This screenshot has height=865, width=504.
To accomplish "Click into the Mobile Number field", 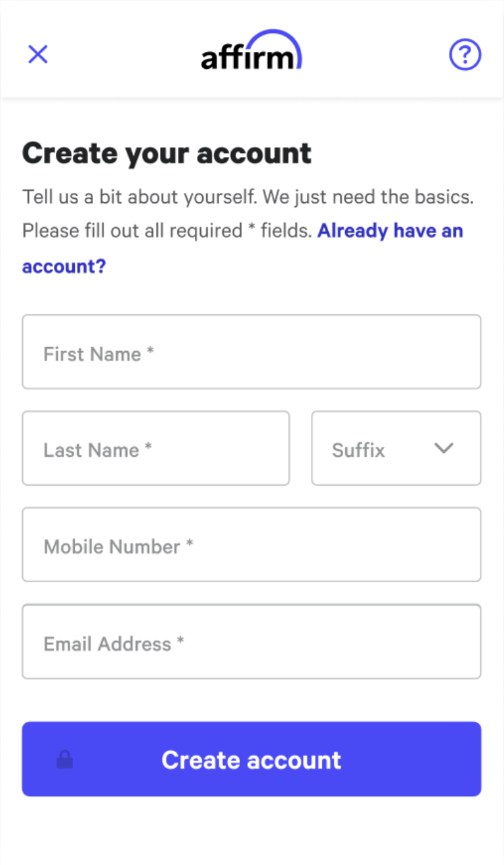I will coord(251,545).
